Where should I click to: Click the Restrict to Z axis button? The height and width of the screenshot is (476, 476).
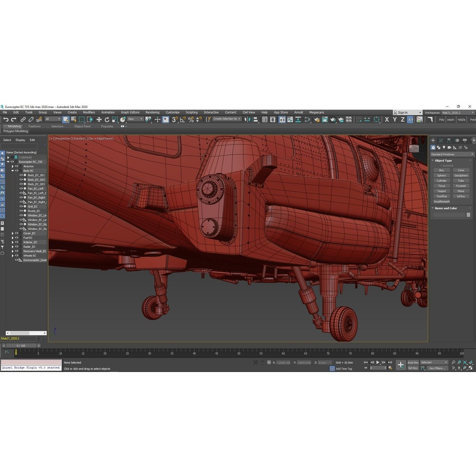click(x=402, y=119)
